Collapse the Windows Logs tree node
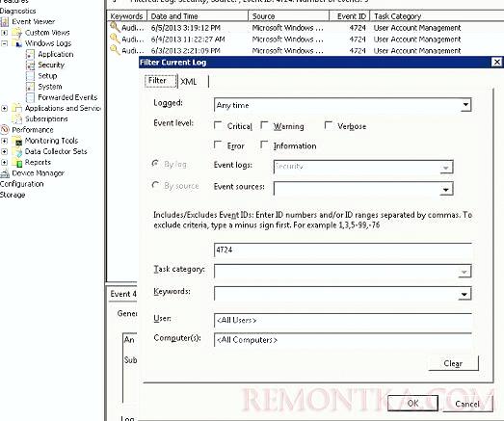This screenshot has height=421, width=504. pos(4,43)
